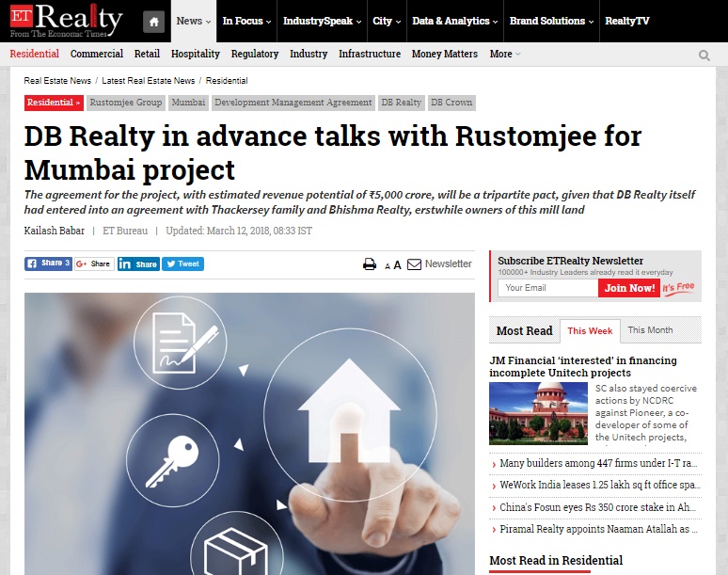Open Development Management Agreement tag
The width and height of the screenshot is (728, 575).
click(x=293, y=103)
